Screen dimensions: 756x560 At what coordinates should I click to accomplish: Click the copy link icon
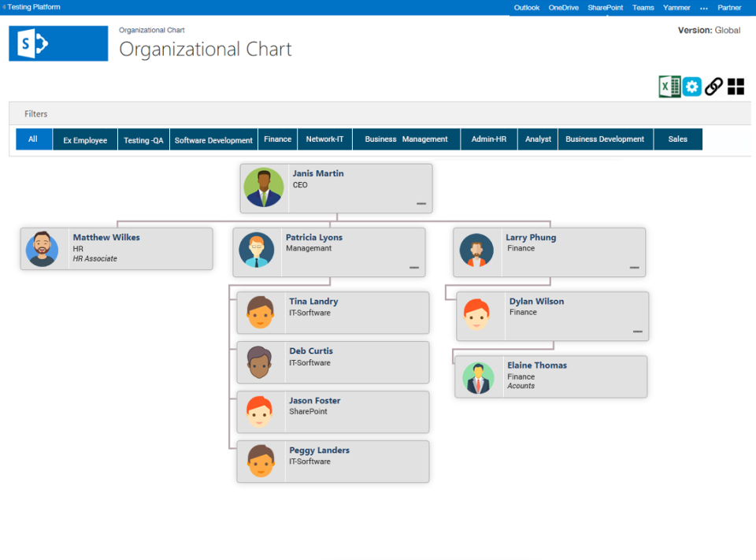pos(713,87)
